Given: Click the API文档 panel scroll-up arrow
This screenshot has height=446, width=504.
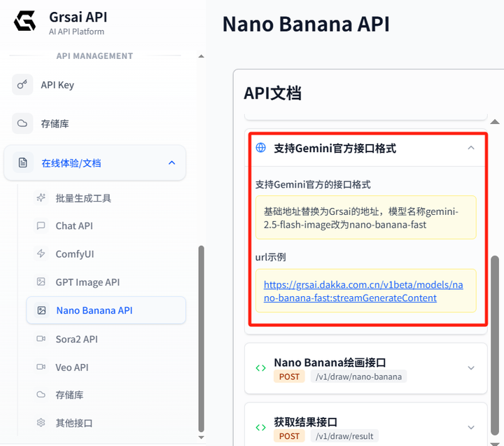Looking at the screenshot, I should (x=495, y=122).
